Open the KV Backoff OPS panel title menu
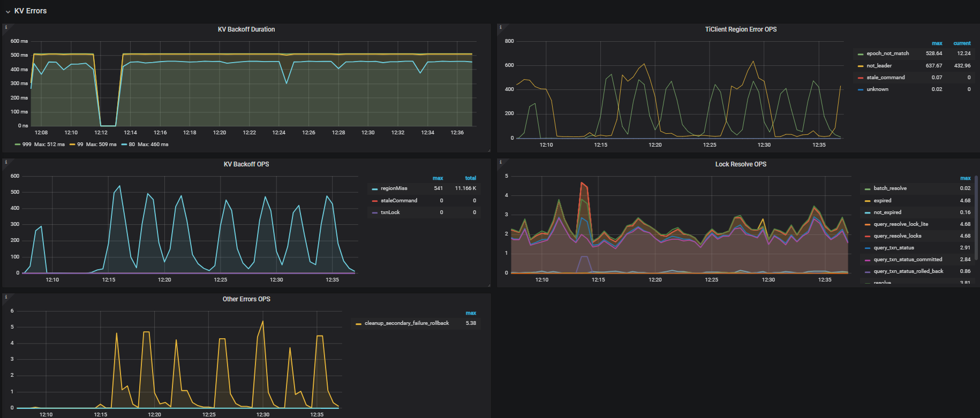Image resolution: width=980 pixels, height=418 pixels. [246, 164]
